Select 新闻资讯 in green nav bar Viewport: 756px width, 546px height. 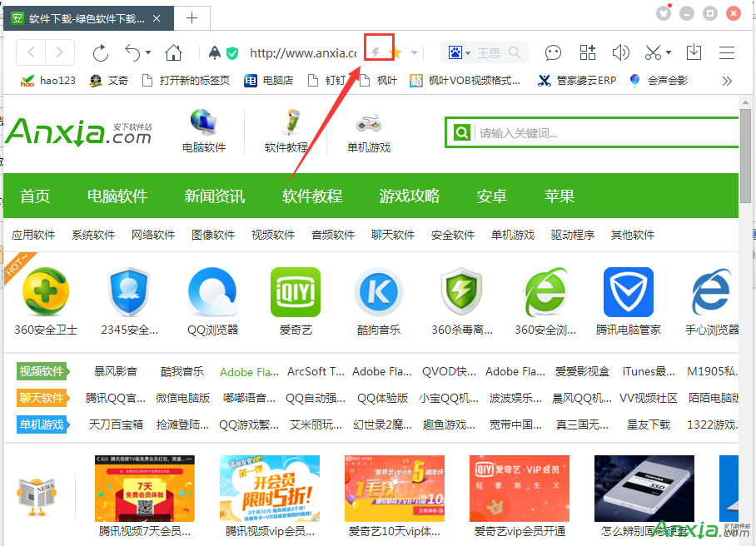pos(215,196)
